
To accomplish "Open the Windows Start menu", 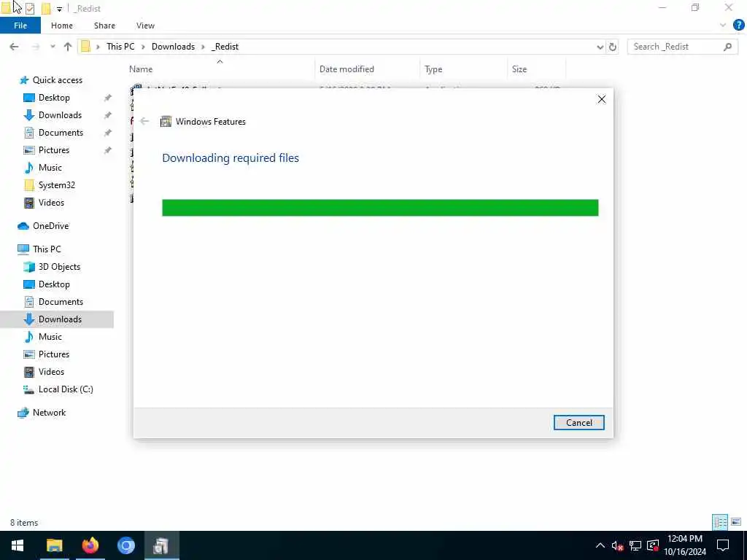I will pos(18,545).
